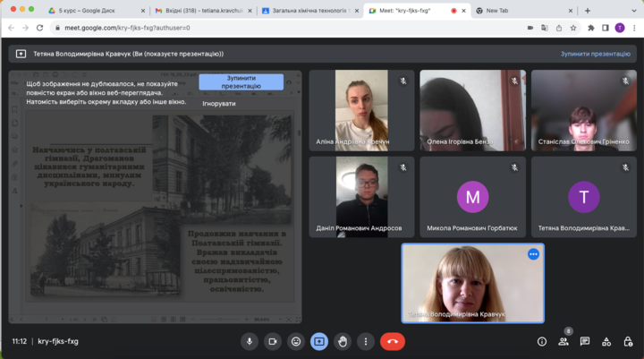Expand the browser tab search chevron
This screenshot has height=359, width=644.
[631, 11]
